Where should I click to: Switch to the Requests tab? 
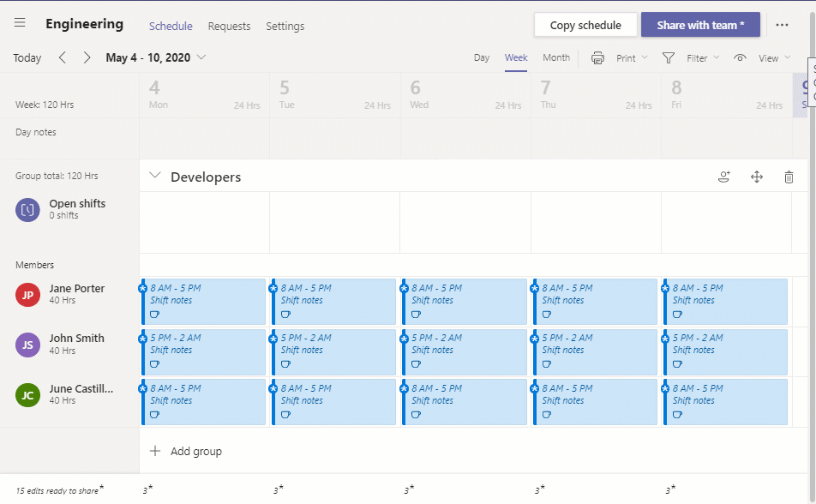coord(229,27)
